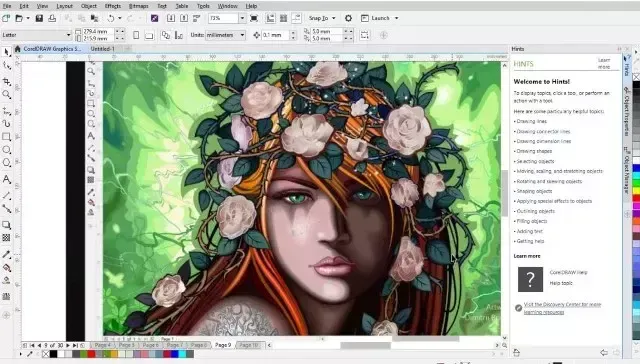Select the Zoom tool in the toolbox
640x364 pixels.
point(7,95)
